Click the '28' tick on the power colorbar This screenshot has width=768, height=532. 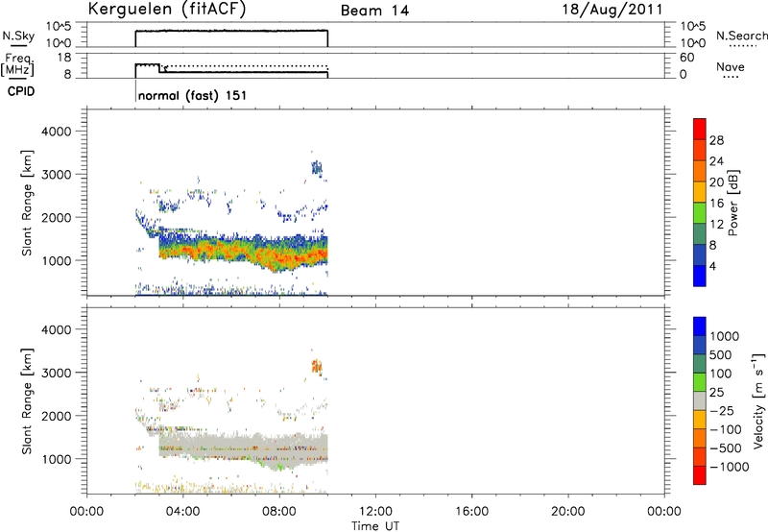[x=716, y=140]
